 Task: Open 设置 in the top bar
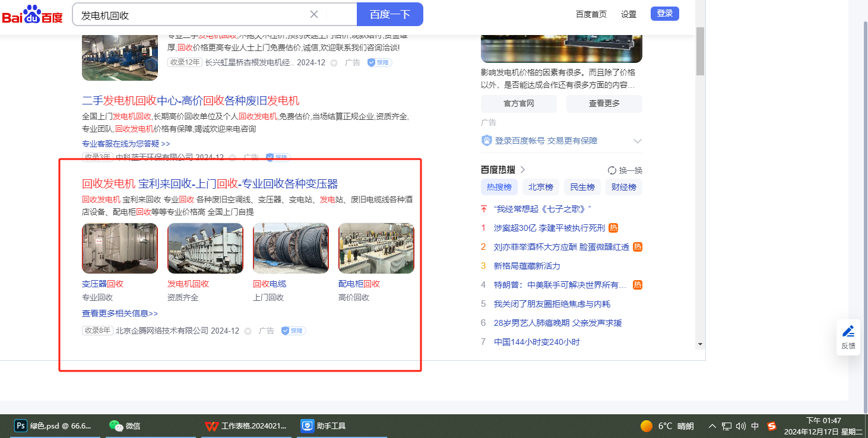pos(629,14)
